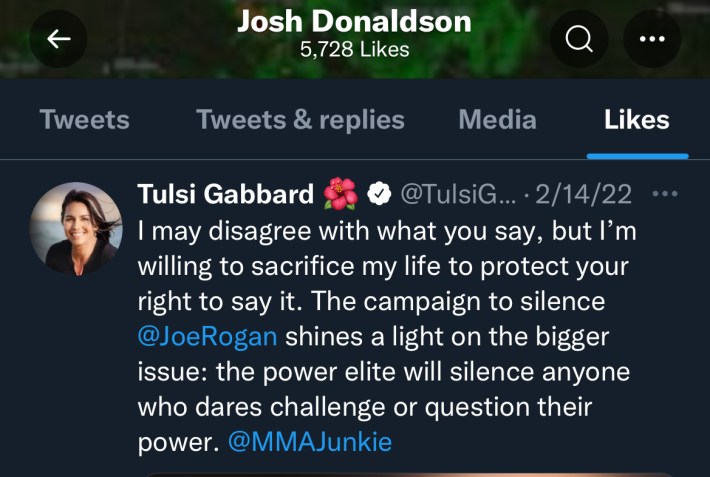The image size is (710, 477).
Task: Click the 5,728 Likes count text
Action: coord(355,49)
